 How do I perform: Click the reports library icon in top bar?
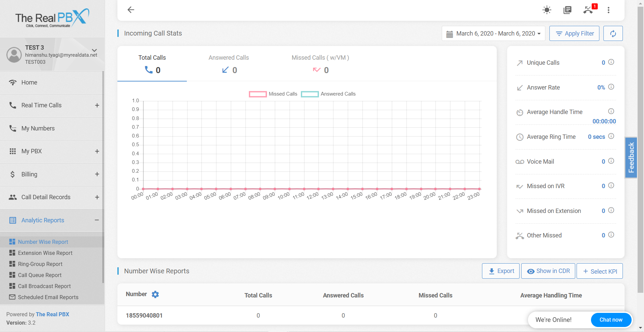pyautogui.click(x=568, y=10)
